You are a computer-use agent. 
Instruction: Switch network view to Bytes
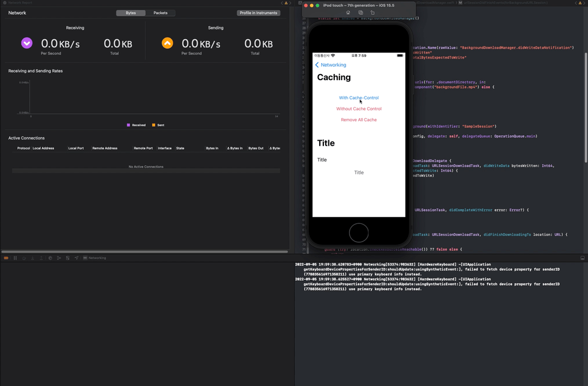[x=131, y=13]
